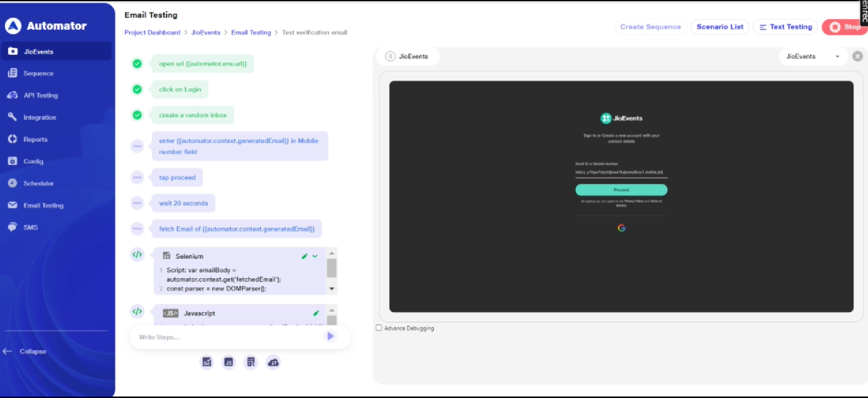
Task: Click pending dots icon beside 'fetch Email' step
Action: click(x=137, y=229)
